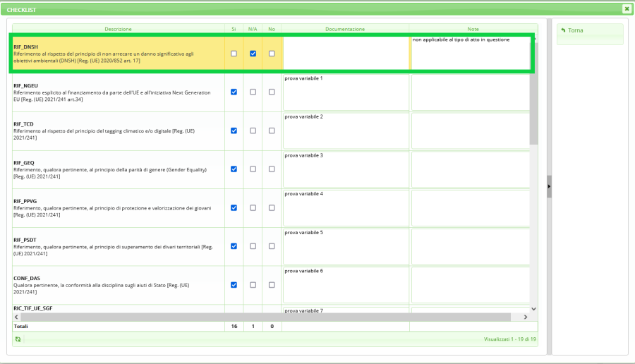Click the Note column header

pyautogui.click(x=473, y=29)
